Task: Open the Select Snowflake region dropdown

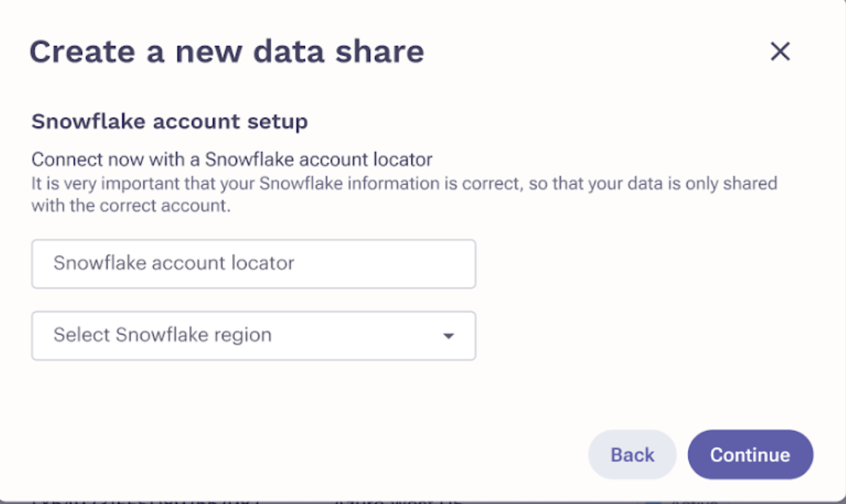Action: pos(253,335)
